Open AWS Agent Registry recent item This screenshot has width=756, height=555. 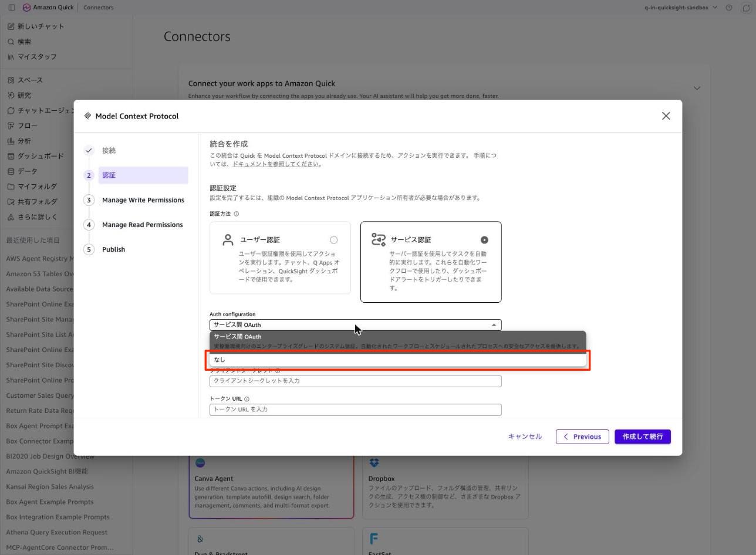click(x=40, y=259)
